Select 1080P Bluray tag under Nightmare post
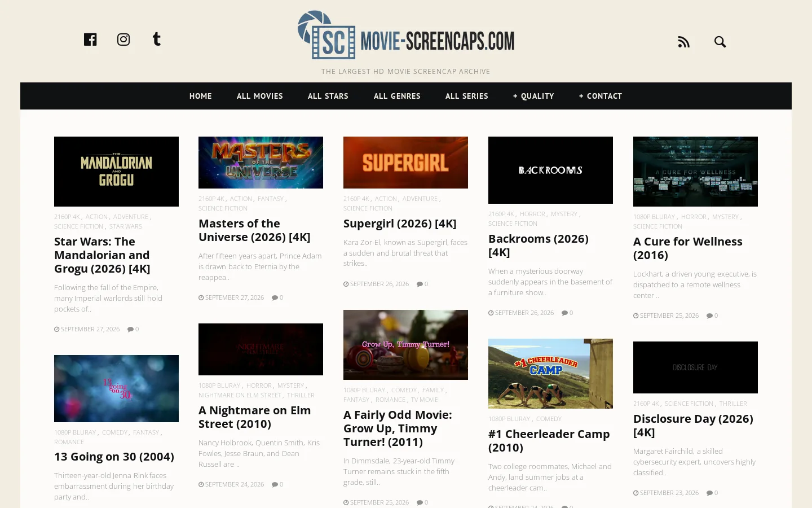 coord(219,386)
